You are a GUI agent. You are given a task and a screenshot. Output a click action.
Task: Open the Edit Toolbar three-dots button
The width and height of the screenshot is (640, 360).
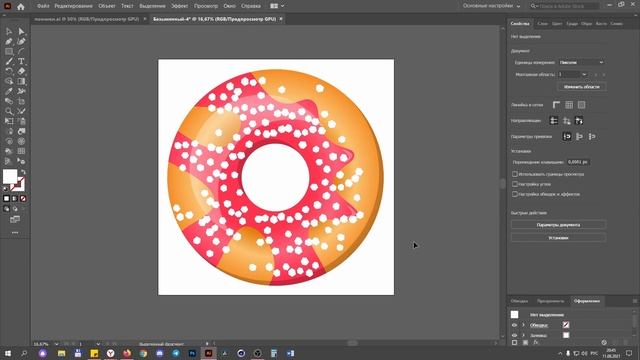click(15, 232)
